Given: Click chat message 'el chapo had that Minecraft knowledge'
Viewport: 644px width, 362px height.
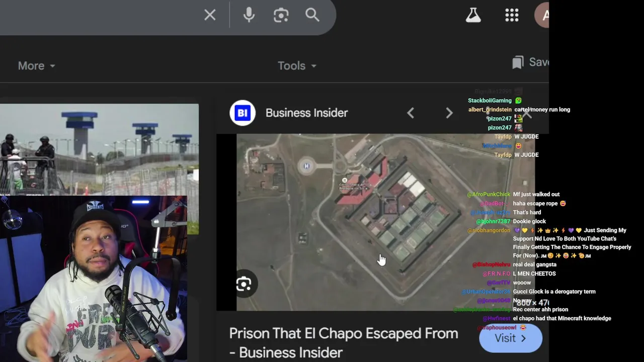Looking at the screenshot, I should tap(562, 319).
